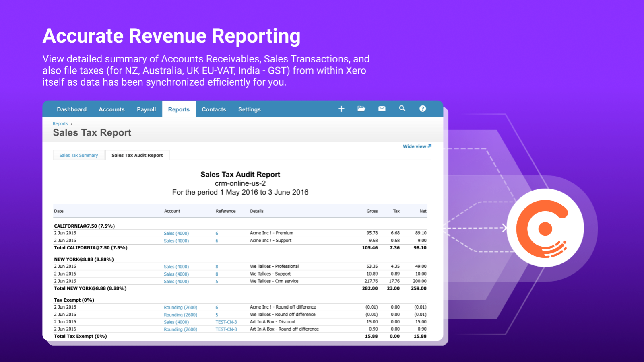Select the Reports tab in navigation
The height and width of the screenshot is (362, 644).
pos(179,109)
